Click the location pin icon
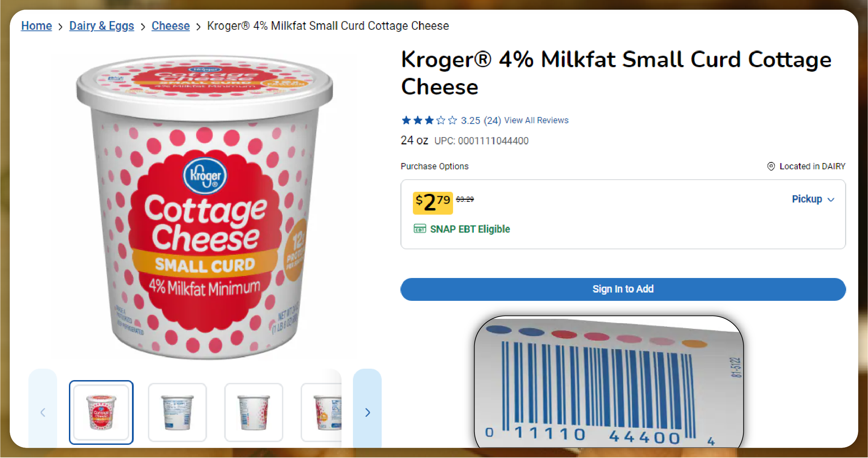 coord(771,167)
